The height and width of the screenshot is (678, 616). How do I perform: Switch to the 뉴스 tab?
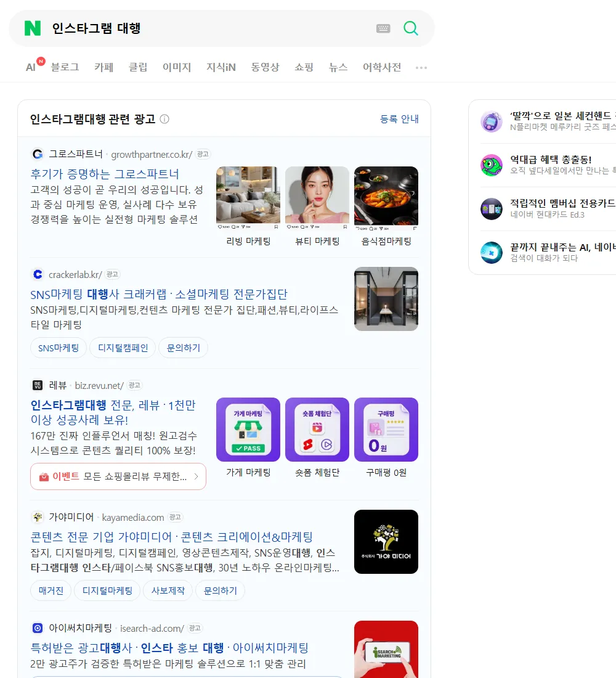coord(338,67)
